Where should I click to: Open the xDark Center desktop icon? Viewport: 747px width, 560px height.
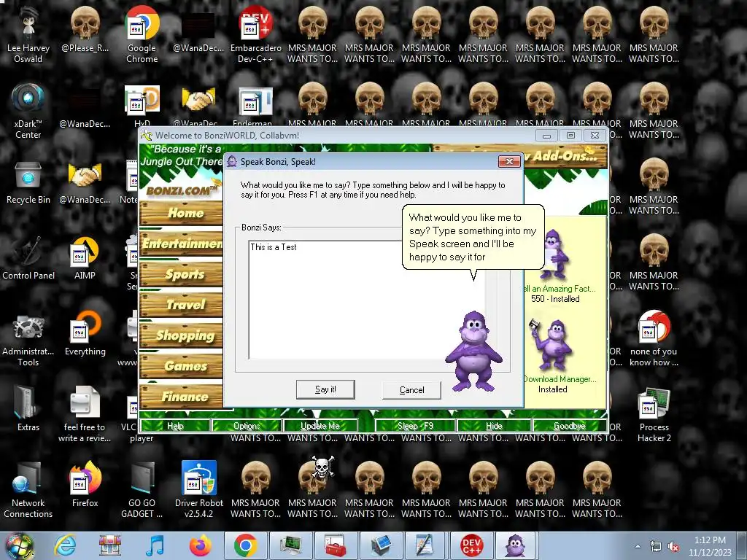tap(28, 111)
